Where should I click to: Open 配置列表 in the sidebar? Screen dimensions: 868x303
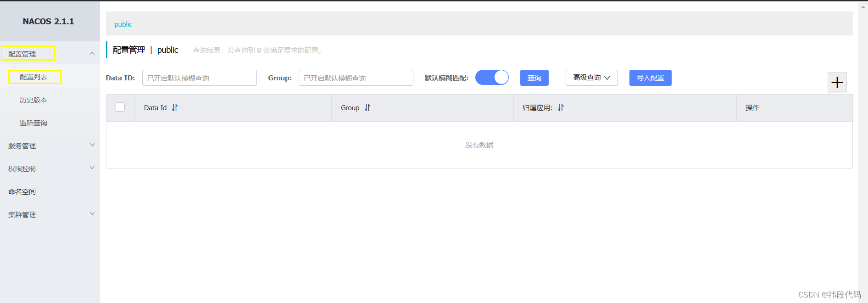click(33, 77)
